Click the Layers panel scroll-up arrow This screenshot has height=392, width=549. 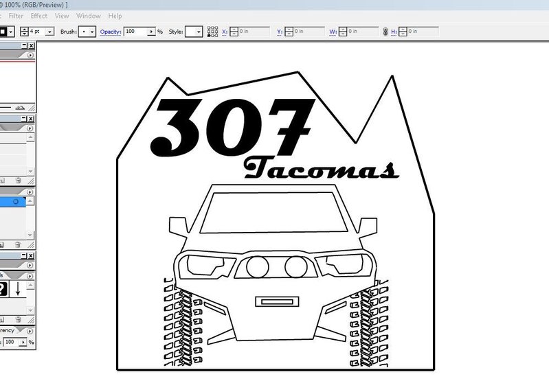30,201
